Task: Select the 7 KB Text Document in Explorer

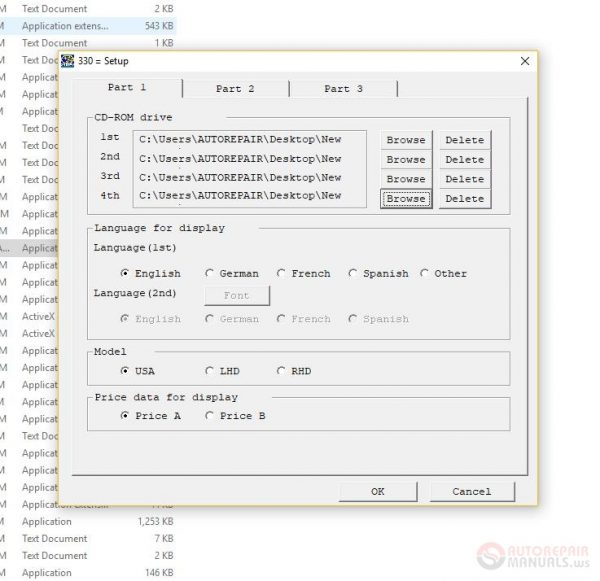Action: pos(88,539)
